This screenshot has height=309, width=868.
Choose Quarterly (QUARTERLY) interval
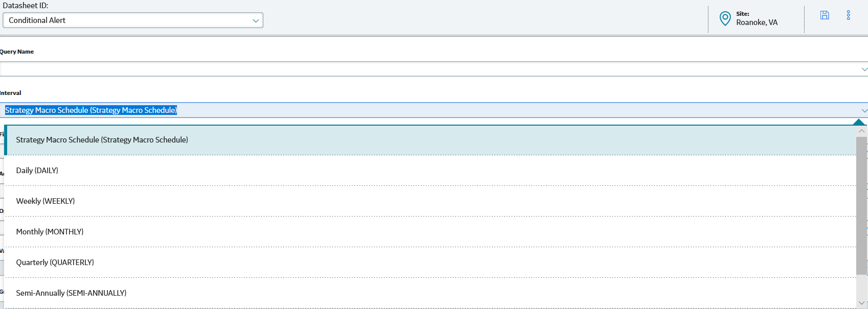tap(55, 263)
